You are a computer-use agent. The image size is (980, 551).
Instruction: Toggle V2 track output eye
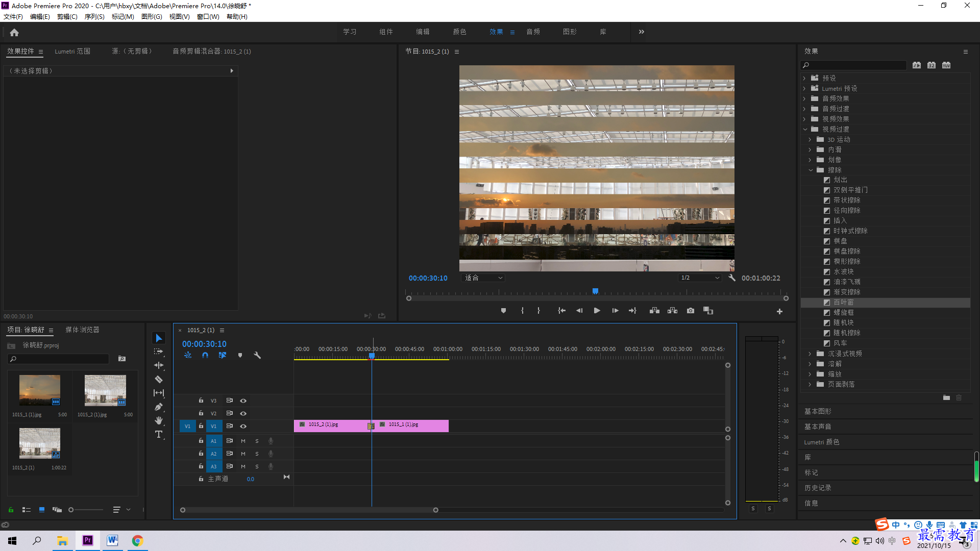[243, 414]
